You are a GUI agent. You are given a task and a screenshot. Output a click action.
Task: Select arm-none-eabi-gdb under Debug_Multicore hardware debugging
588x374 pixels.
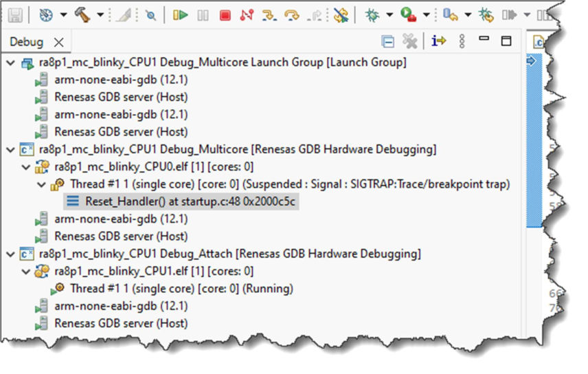pos(121,219)
